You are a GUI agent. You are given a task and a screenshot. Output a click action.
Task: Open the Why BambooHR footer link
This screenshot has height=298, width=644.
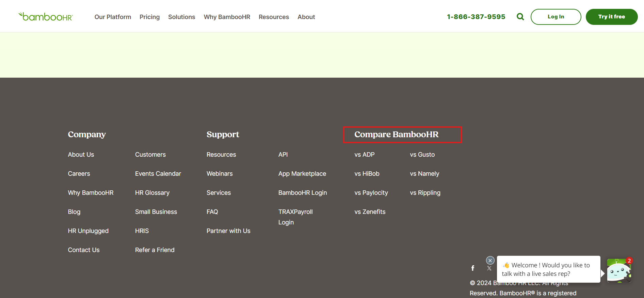(x=91, y=193)
